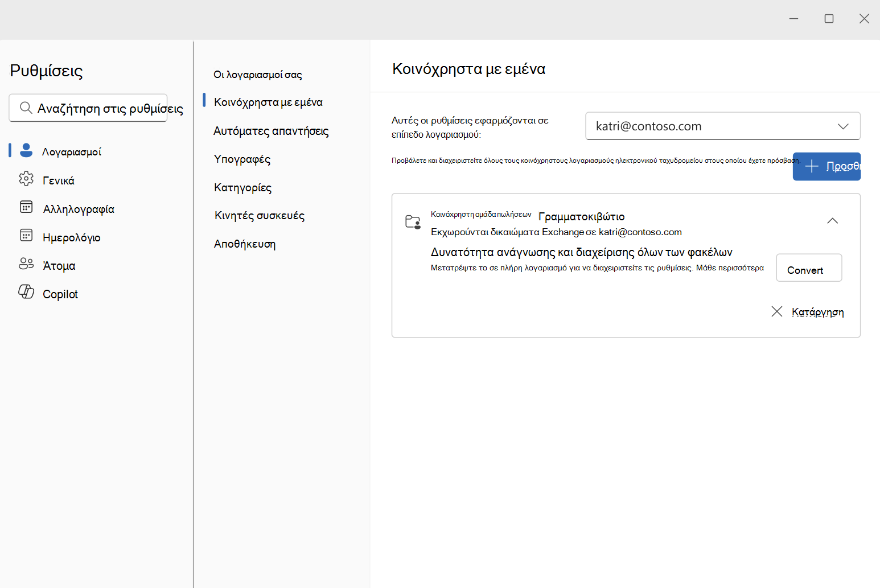Open Άτομα settings section
880x588 pixels.
coord(59,265)
